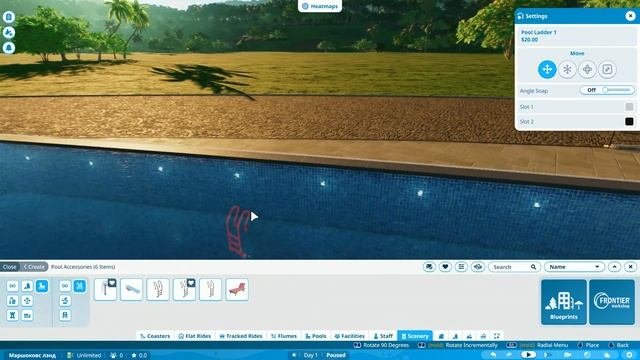Open the paths tab icon after Scenery

(x=441, y=336)
